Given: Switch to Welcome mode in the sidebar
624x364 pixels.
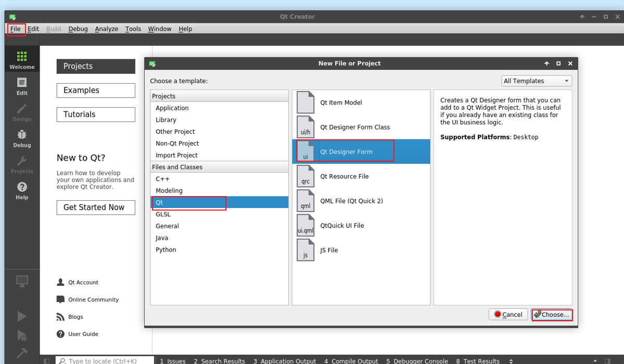Looking at the screenshot, I should [x=22, y=60].
